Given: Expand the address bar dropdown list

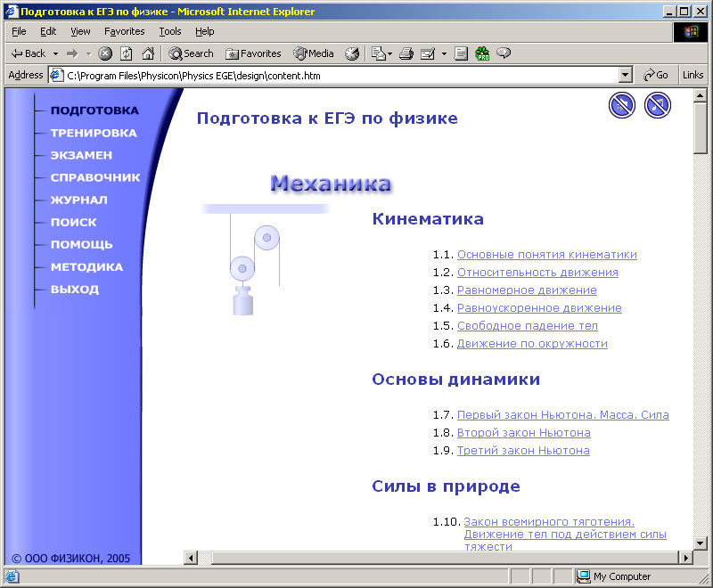Looking at the screenshot, I should 626,76.
